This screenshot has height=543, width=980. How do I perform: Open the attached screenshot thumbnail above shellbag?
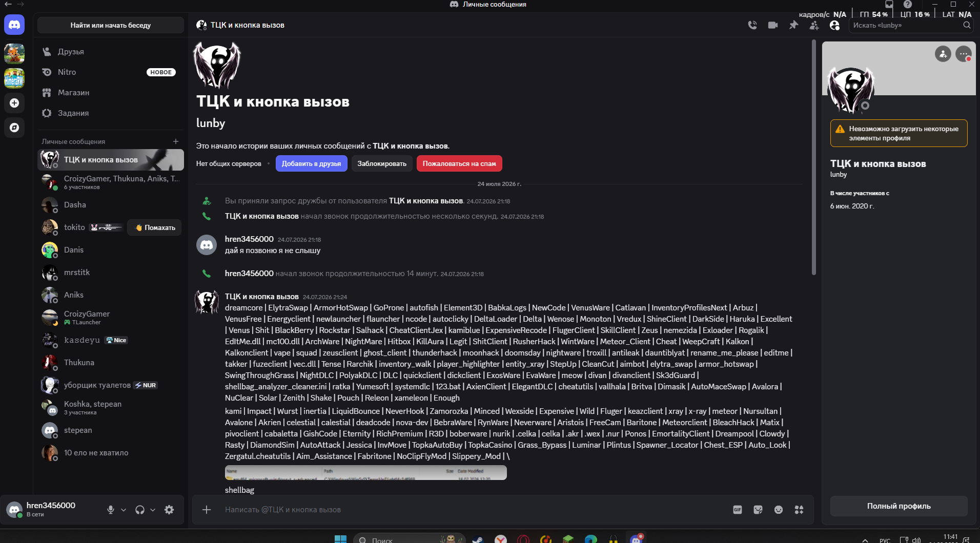click(366, 473)
